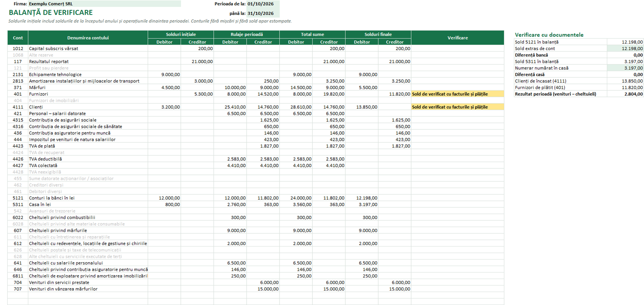Select the "Denumirea contului" column header
Screen dimensions: 644x305
(88, 38)
